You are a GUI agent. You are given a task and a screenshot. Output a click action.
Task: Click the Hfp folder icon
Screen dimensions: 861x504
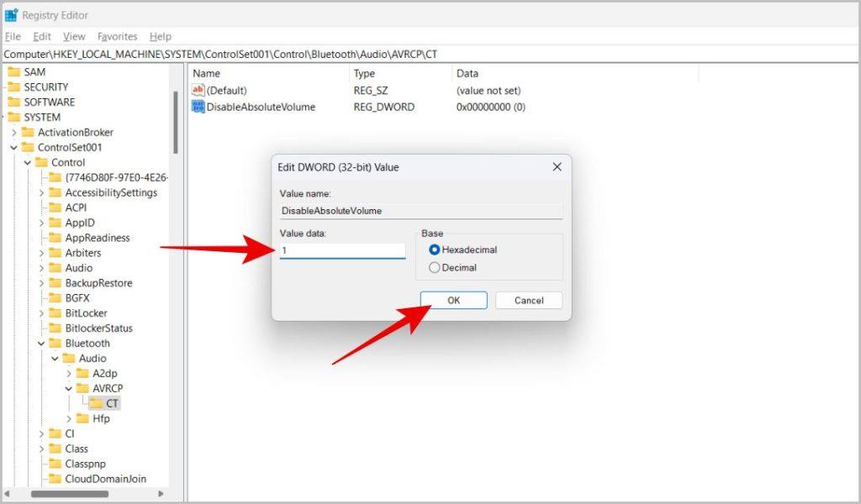tap(83, 418)
